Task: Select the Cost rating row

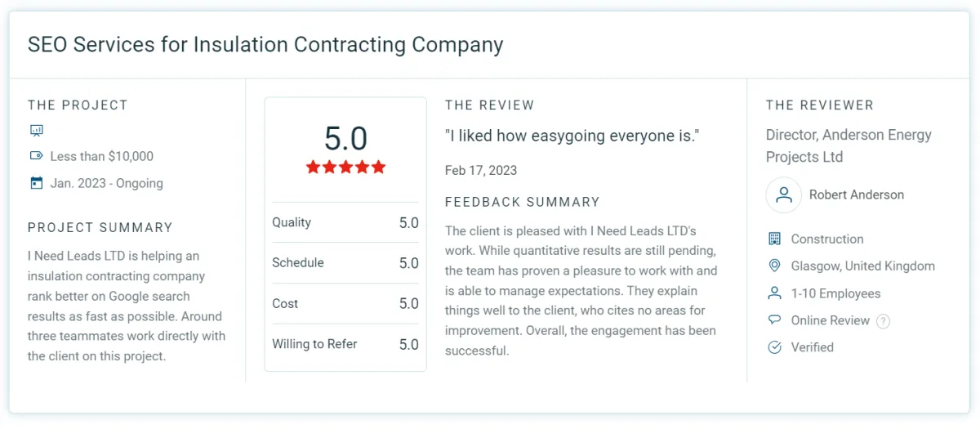Action: click(345, 303)
